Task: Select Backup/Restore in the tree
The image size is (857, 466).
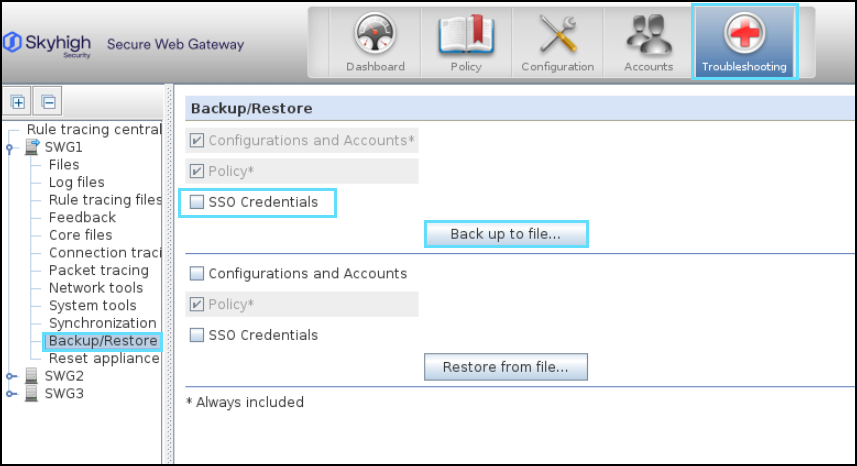Action: click(x=103, y=341)
